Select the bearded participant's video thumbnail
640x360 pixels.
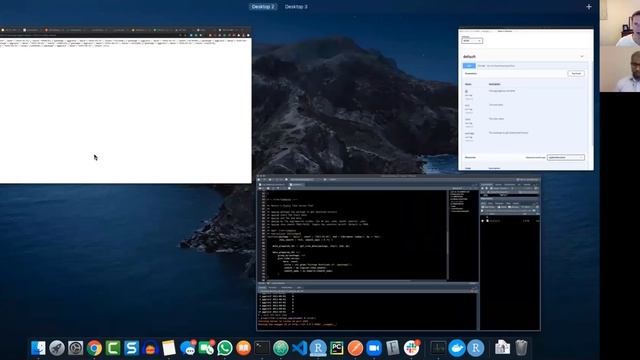point(620,69)
